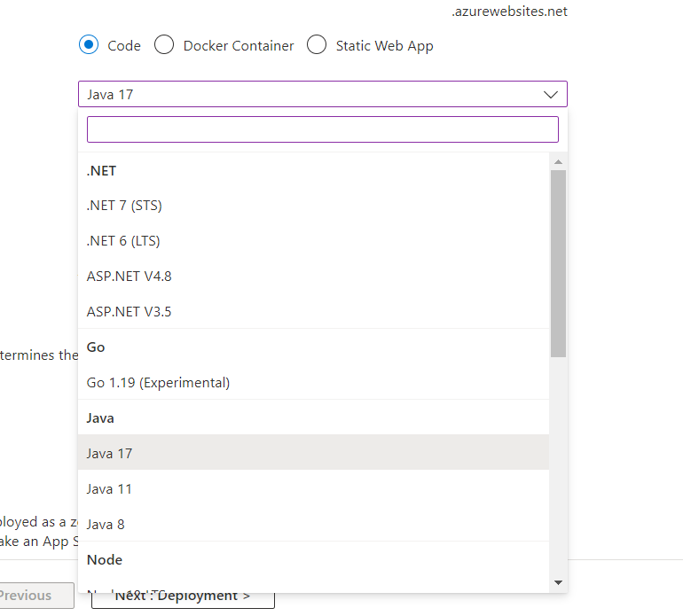Click the Go group header
Image resolution: width=683 pixels, height=616 pixels.
(x=96, y=347)
